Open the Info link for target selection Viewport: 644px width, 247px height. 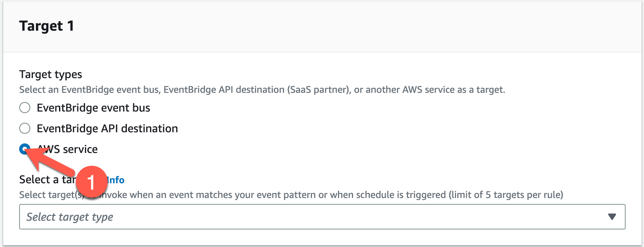tap(116, 180)
